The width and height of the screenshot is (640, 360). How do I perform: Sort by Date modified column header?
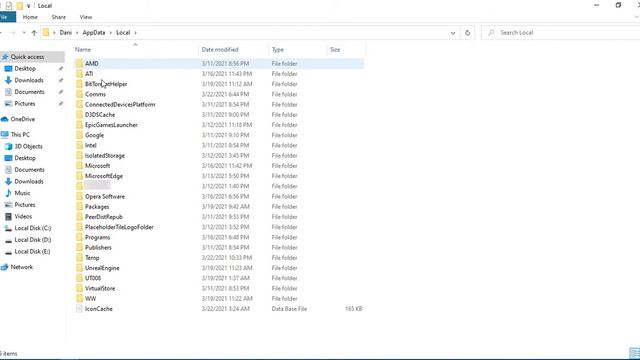pyautogui.click(x=220, y=50)
